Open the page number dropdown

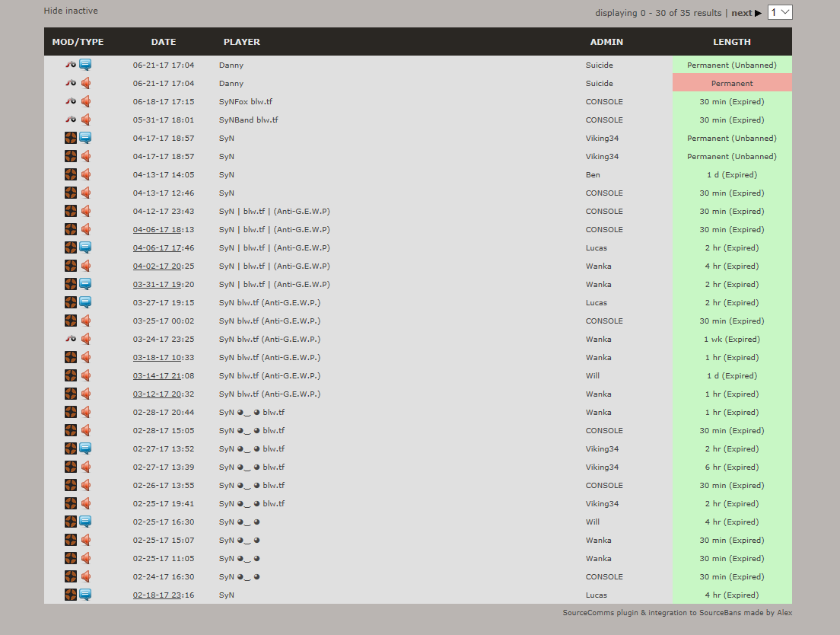click(x=780, y=12)
